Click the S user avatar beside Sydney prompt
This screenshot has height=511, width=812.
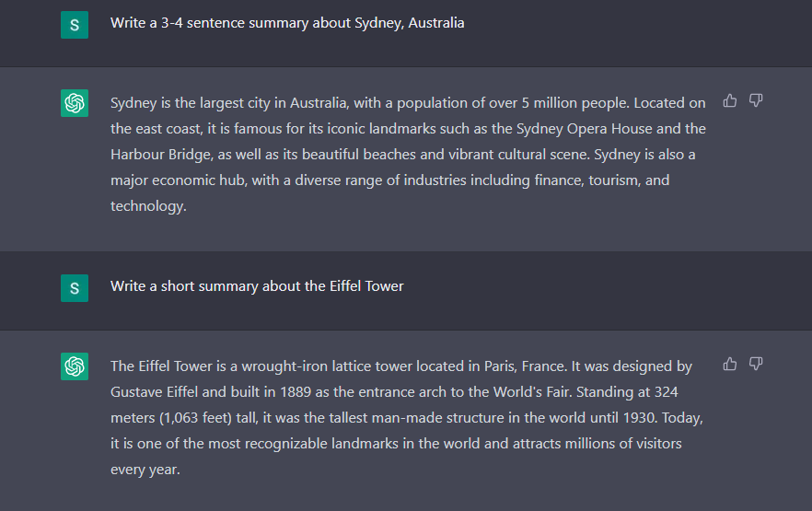pyautogui.click(x=75, y=25)
